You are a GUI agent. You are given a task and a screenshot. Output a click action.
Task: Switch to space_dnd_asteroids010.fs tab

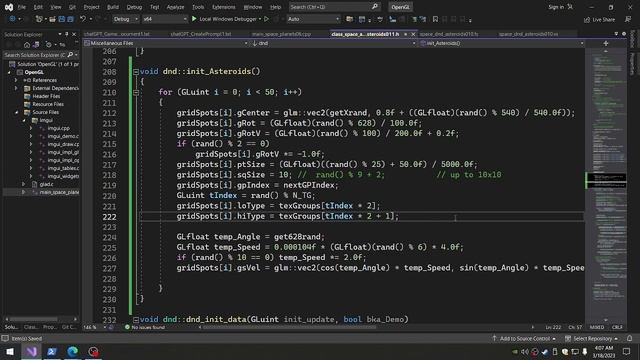point(449,34)
